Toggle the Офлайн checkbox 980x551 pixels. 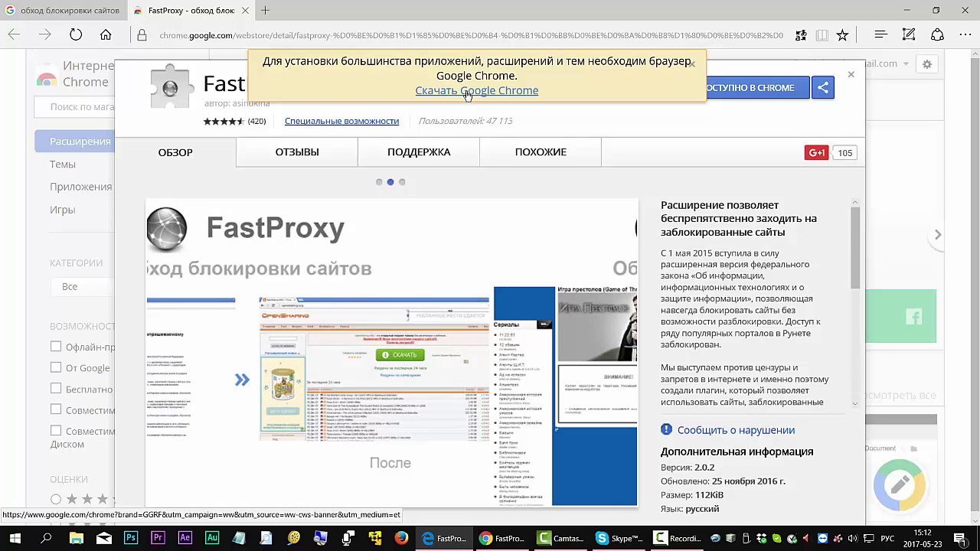[x=56, y=347]
